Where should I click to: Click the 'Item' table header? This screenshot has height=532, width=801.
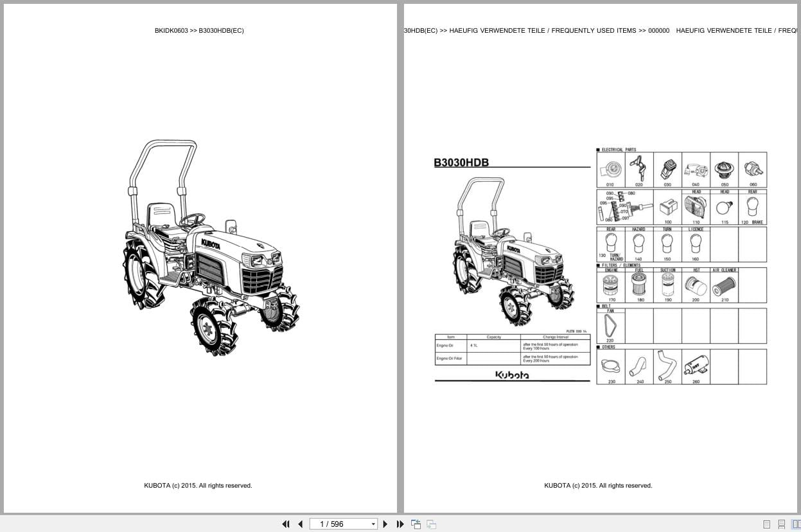[451, 337]
